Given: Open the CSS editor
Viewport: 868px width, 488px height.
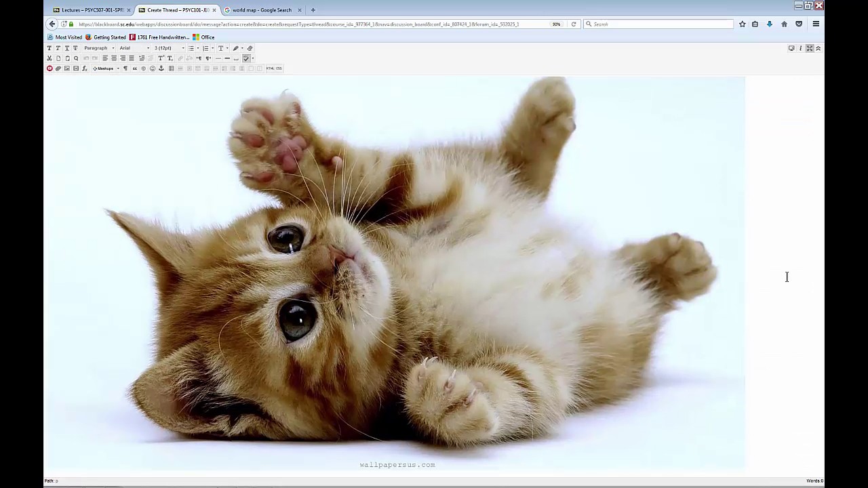Looking at the screenshot, I should point(279,68).
